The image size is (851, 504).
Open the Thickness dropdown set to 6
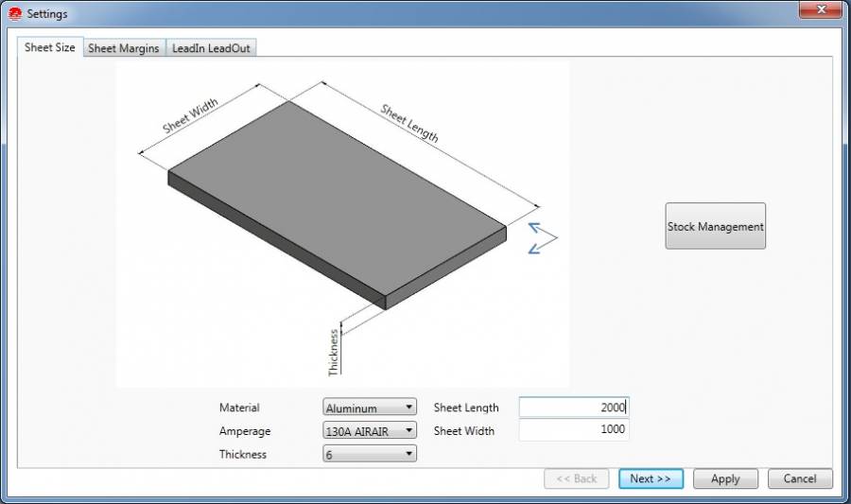pyautogui.click(x=369, y=454)
